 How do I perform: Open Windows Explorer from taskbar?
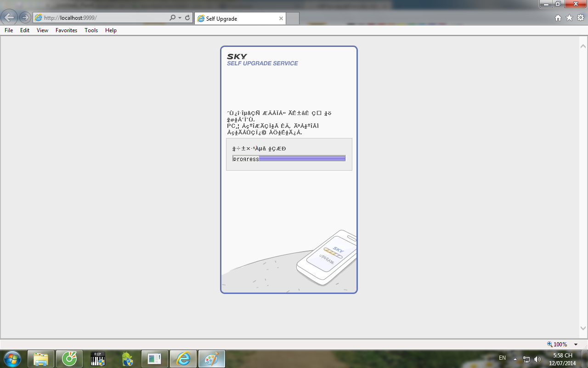tap(41, 359)
